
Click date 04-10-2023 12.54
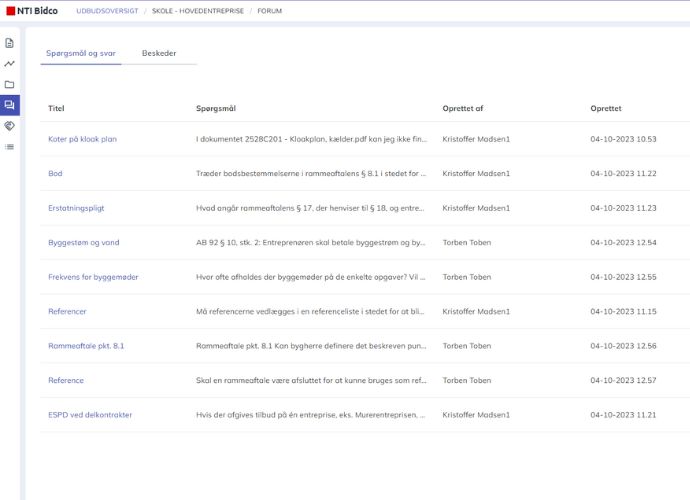(x=623, y=243)
